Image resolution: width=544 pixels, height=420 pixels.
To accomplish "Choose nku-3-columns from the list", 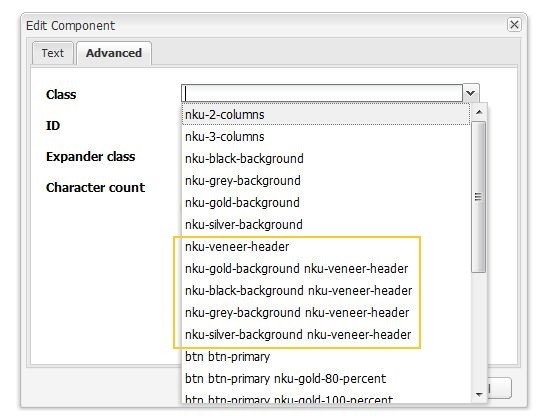I will 325,137.
